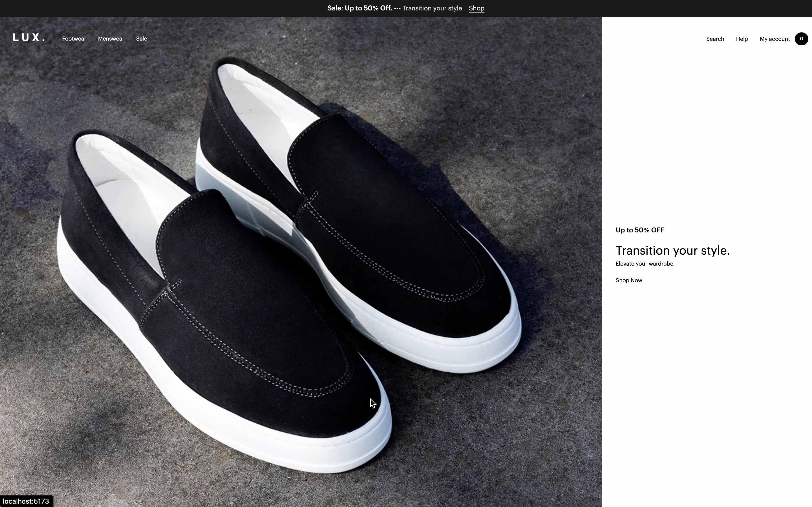This screenshot has width=812, height=507.
Task: Open the cart bubble showing 0
Action: tap(801, 39)
